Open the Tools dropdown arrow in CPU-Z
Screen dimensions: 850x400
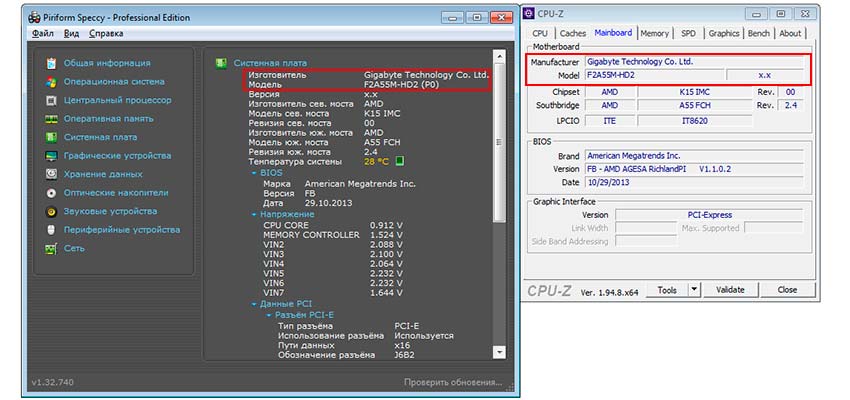pos(695,290)
